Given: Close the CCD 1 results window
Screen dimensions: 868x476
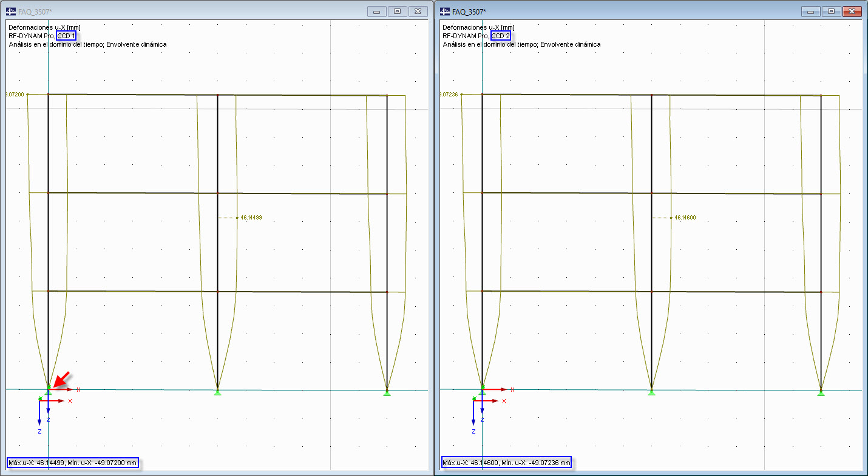Looking at the screenshot, I should pos(418,11).
